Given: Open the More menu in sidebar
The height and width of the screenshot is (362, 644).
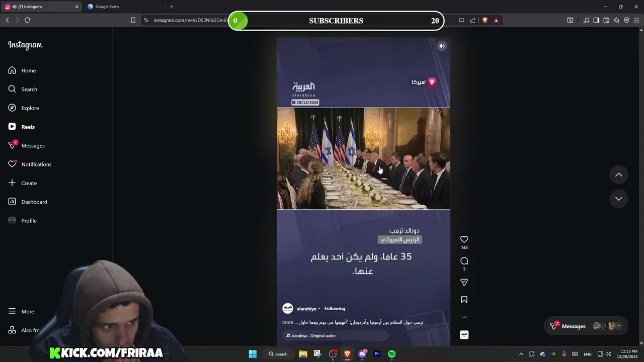Looking at the screenshot, I should (x=22, y=311).
